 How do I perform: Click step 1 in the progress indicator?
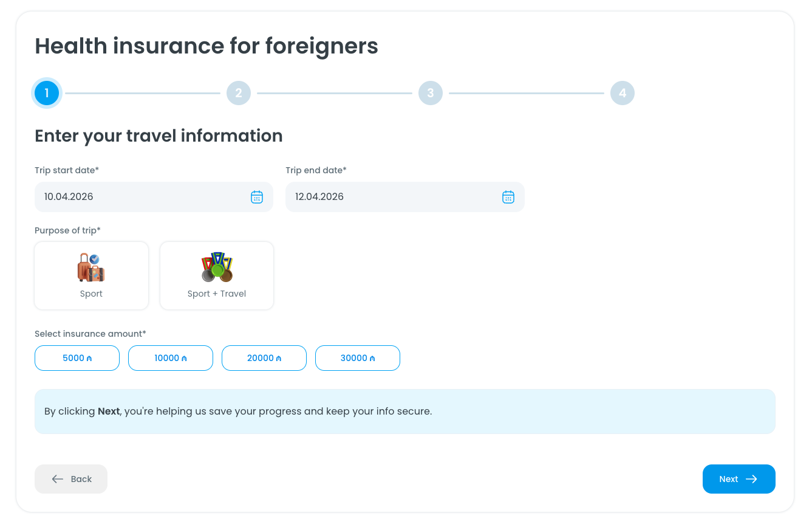click(x=47, y=93)
